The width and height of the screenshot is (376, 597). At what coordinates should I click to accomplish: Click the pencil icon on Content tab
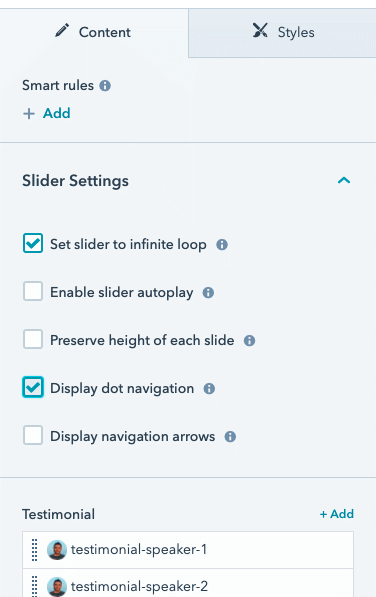click(62, 30)
